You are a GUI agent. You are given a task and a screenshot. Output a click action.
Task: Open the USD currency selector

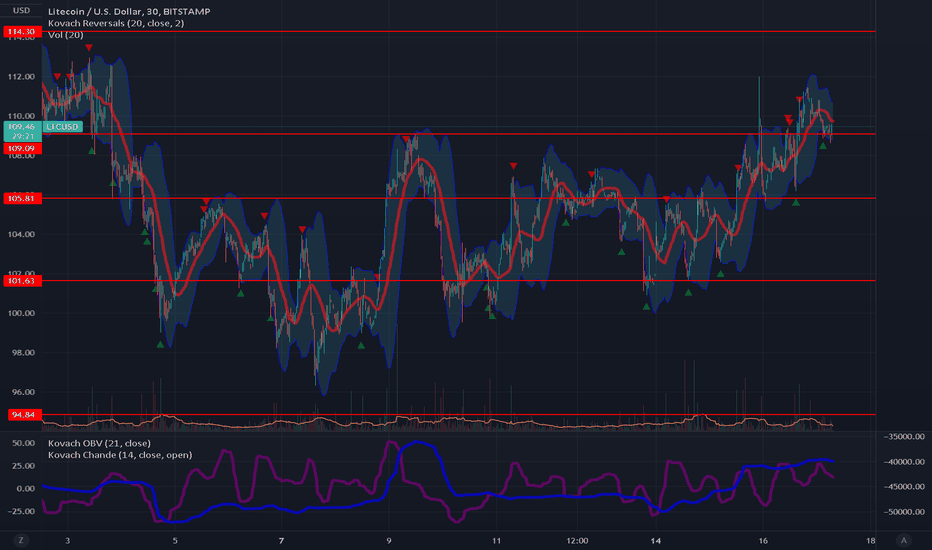[21, 10]
